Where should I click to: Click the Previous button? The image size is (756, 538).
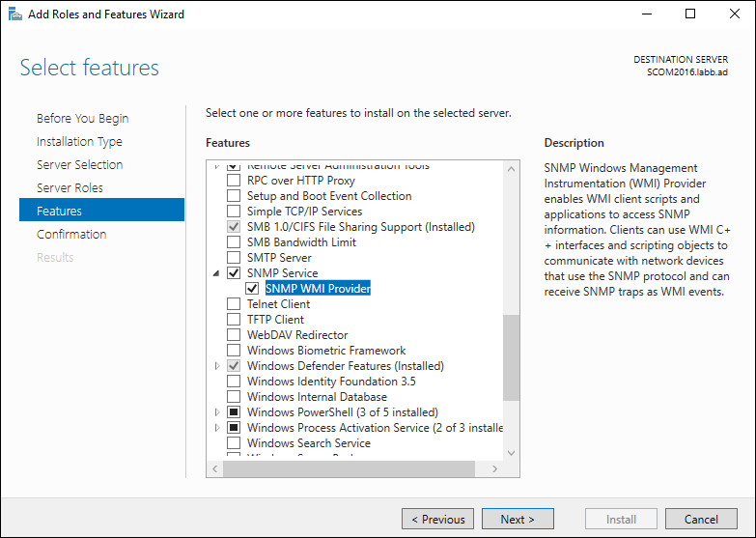(437, 520)
